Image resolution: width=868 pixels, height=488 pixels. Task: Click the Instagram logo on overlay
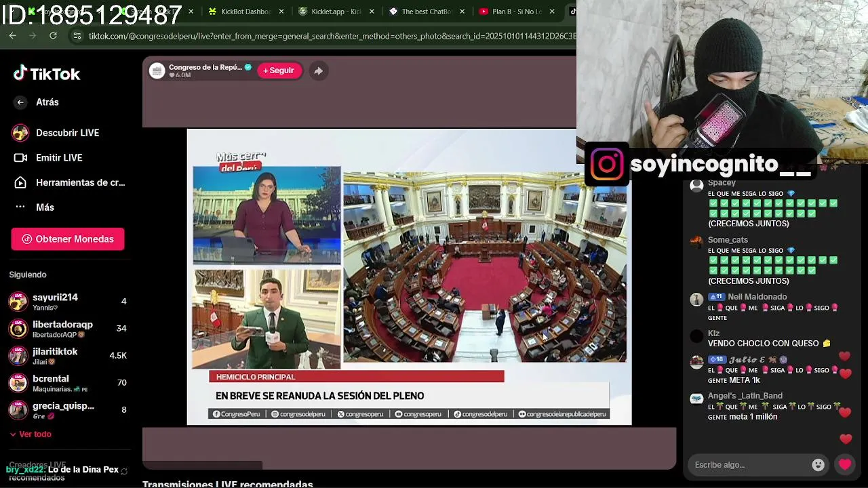[x=607, y=164]
